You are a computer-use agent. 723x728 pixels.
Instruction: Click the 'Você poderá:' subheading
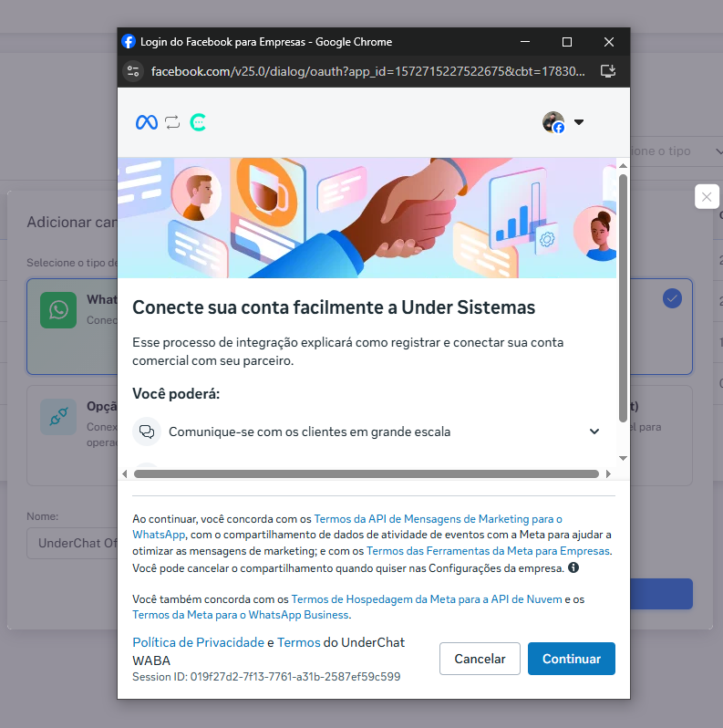[176, 394]
